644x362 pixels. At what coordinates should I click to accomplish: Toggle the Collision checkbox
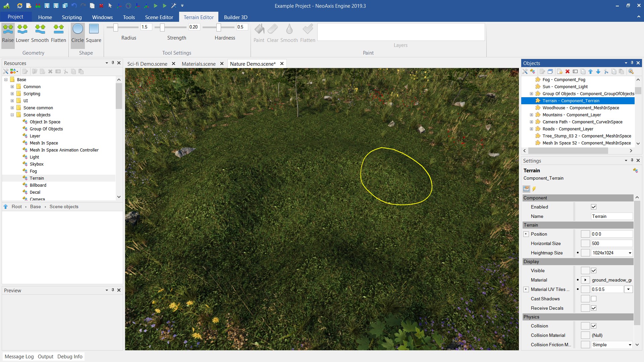pos(594,326)
